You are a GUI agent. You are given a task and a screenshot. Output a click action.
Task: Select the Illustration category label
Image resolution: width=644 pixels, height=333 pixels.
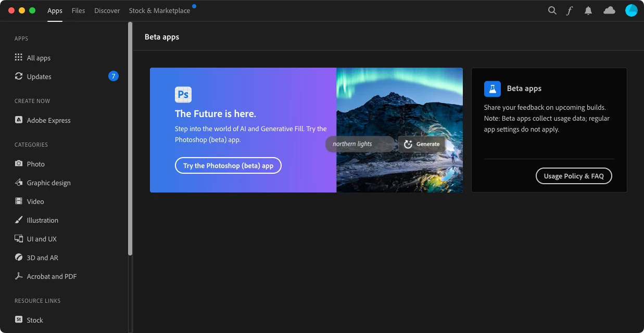pos(43,220)
